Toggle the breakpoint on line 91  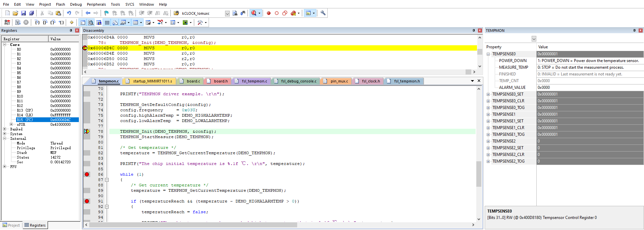pos(87,201)
